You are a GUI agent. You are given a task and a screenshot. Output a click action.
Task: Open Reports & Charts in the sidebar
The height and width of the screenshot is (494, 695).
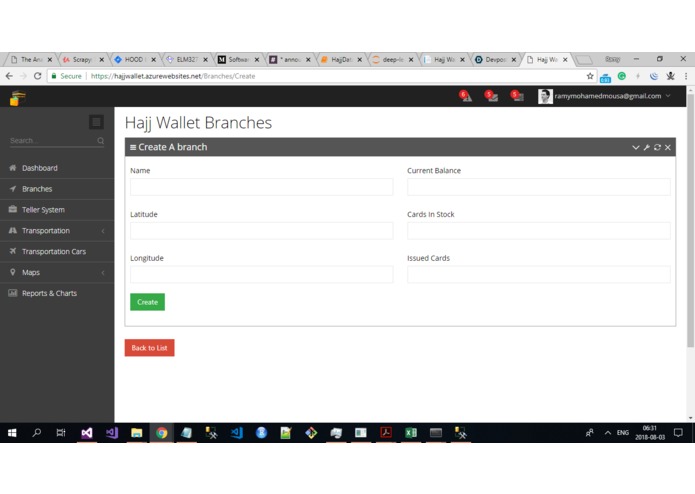tap(57, 293)
